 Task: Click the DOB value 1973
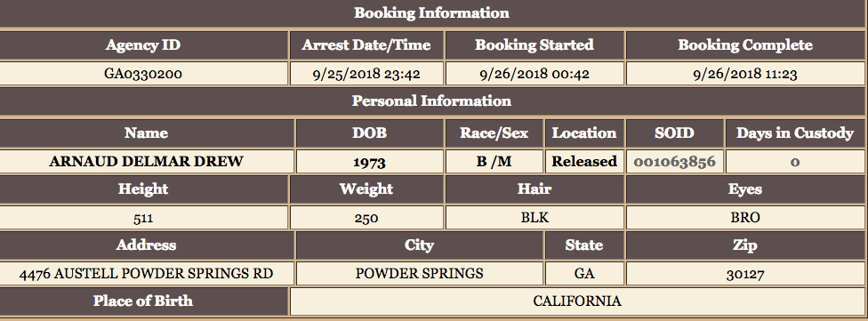tap(369, 162)
